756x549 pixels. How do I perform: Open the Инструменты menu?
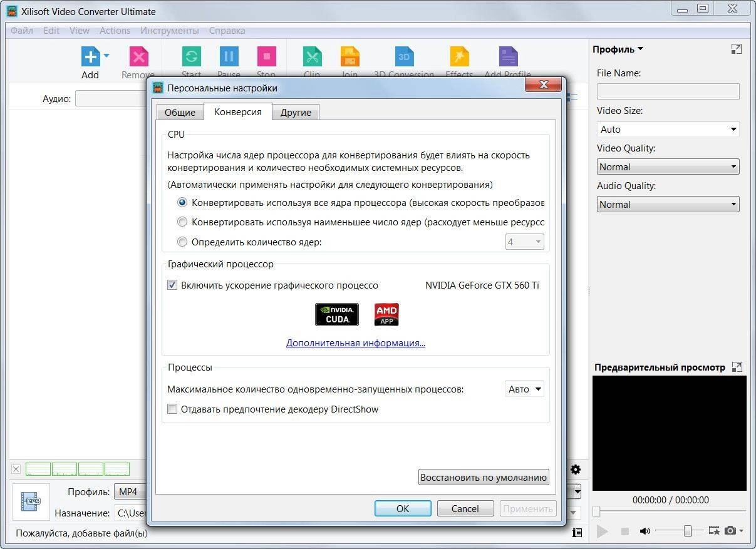click(170, 30)
